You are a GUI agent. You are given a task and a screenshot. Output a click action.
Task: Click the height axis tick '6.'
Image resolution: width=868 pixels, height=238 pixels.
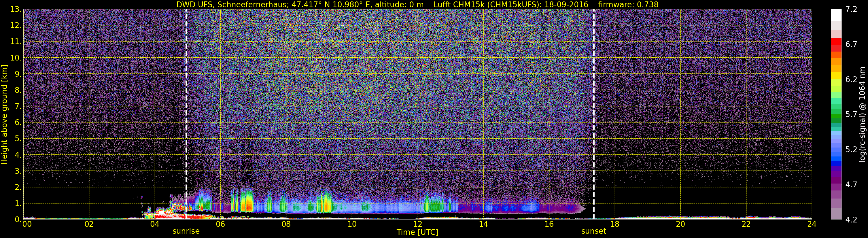(18, 123)
